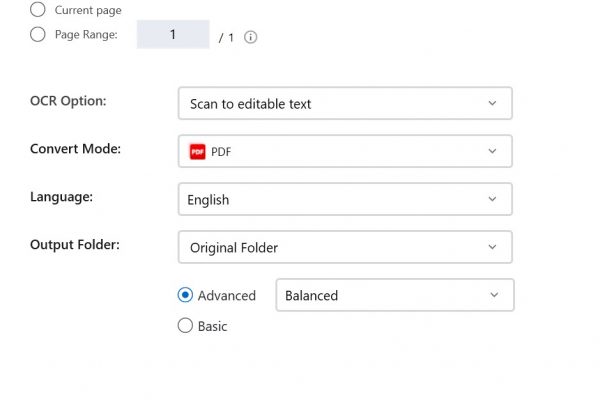Click the 'PDF' text in Convert Mode
600x400 pixels.
tap(221, 152)
